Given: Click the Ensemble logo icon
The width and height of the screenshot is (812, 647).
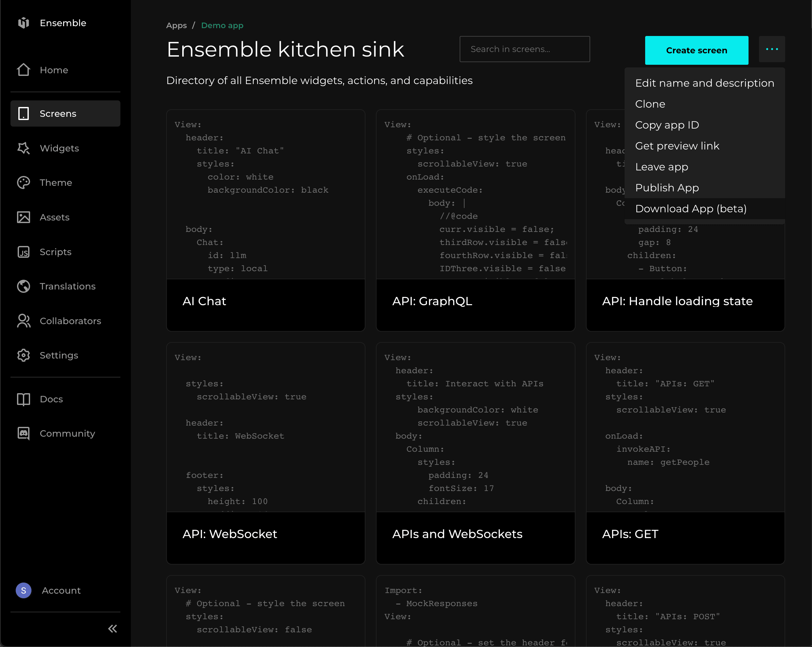Looking at the screenshot, I should click(x=23, y=23).
